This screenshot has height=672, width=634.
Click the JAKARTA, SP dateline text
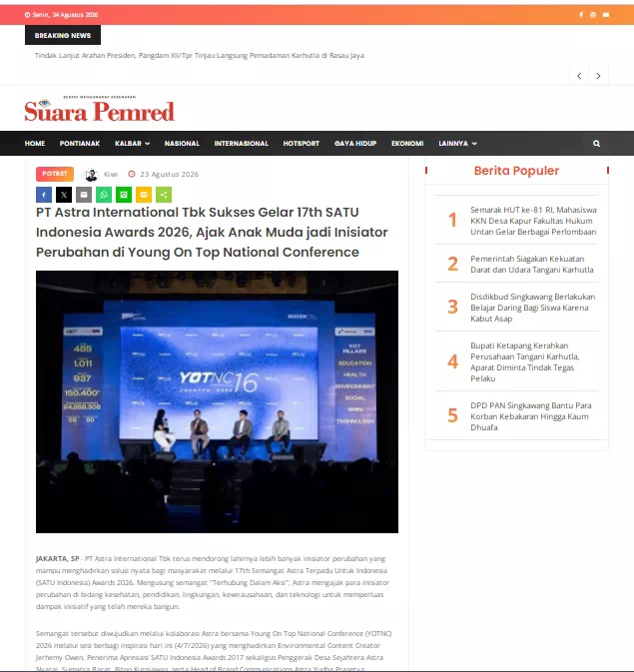tap(58, 558)
